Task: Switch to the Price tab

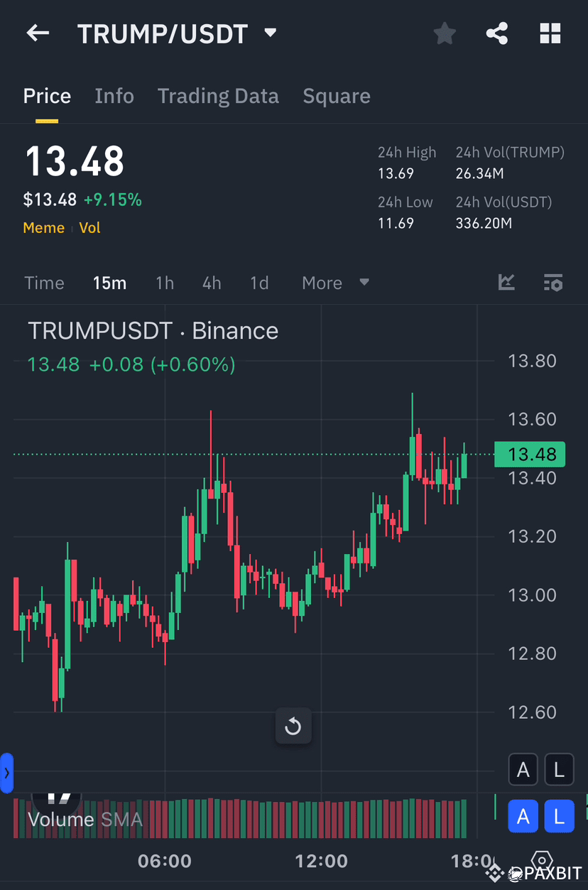Action: (47, 96)
